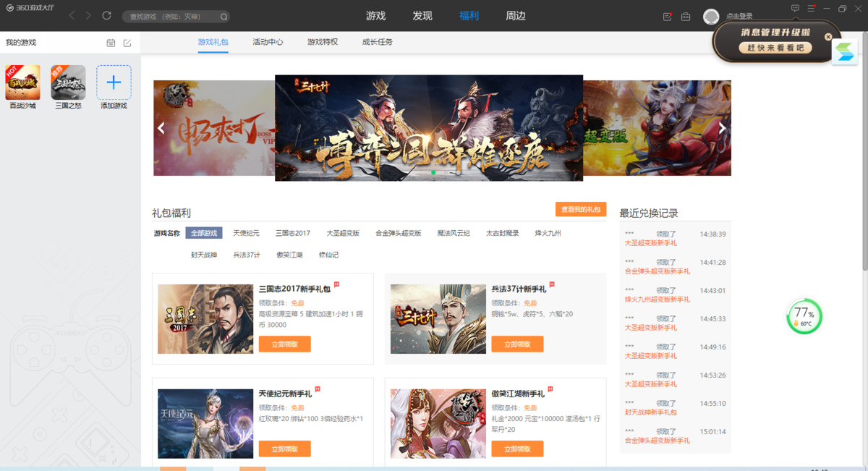
Task: Filter gift packs by 太古封魔录
Action: point(503,233)
